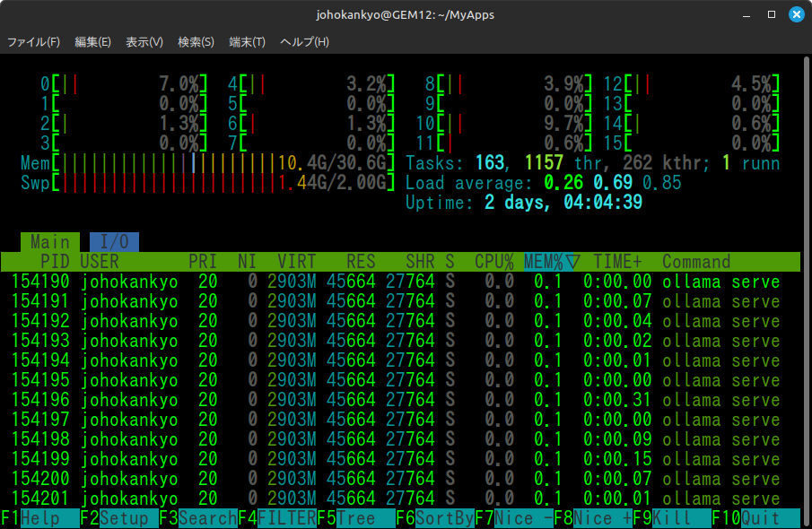Open the ヘルプ(H) menu
Image resolution: width=812 pixels, height=529 pixels.
(x=304, y=42)
